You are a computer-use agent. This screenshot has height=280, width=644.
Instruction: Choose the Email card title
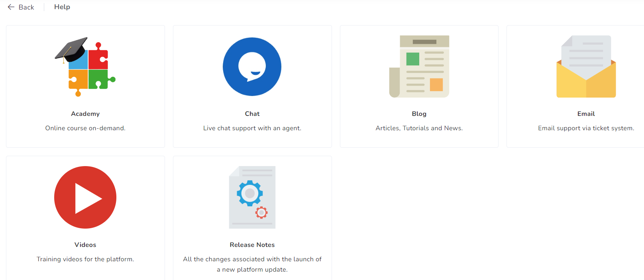pos(586,114)
